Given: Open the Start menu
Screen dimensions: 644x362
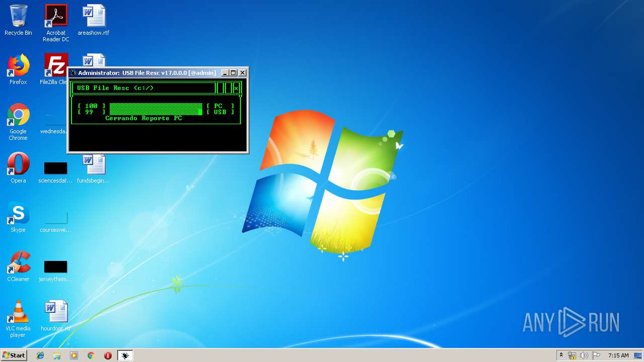Looking at the screenshot, I should pos(14,355).
